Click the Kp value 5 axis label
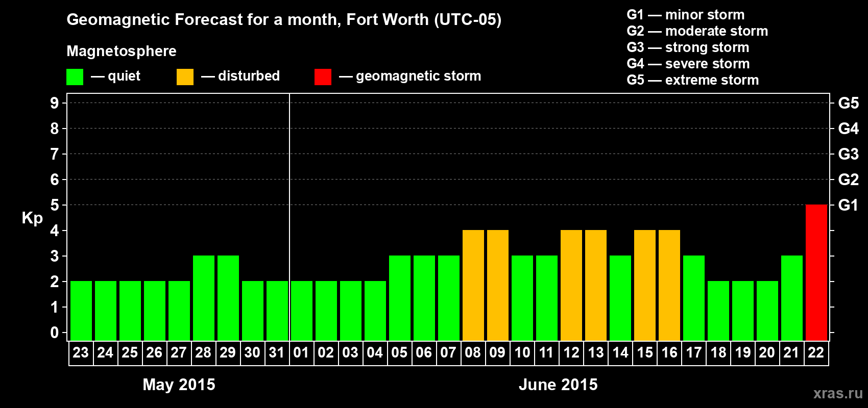868x408 pixels. [x=55, y=205]
